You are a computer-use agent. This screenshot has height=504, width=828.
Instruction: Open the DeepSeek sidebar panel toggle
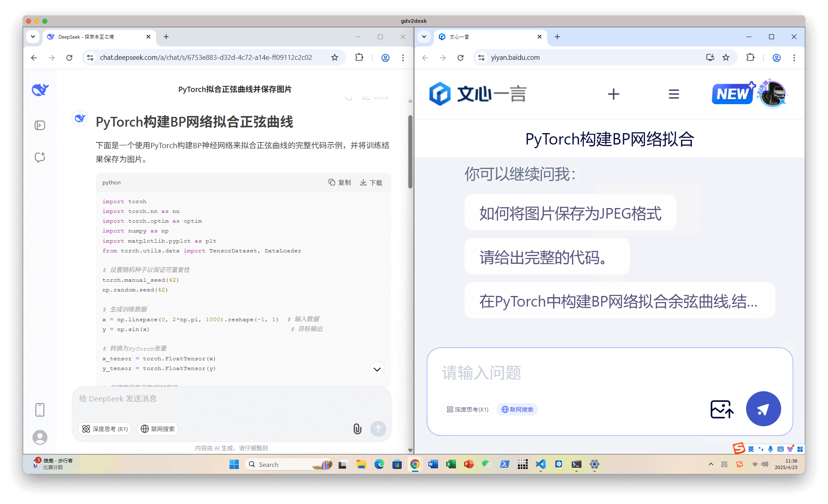pyautogui.click(x=40, y=125)
